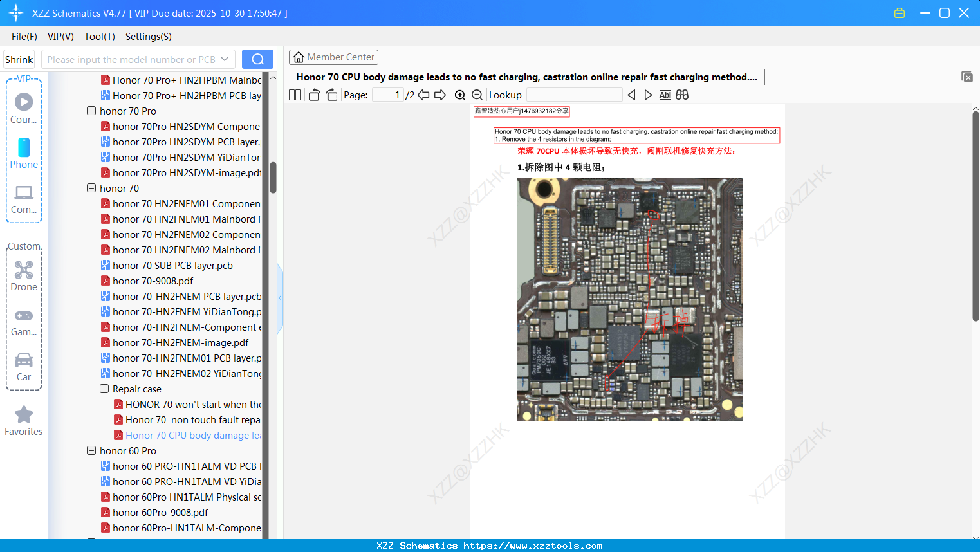Click the document vertical scrollbar
980x552 pixels.
975,216
